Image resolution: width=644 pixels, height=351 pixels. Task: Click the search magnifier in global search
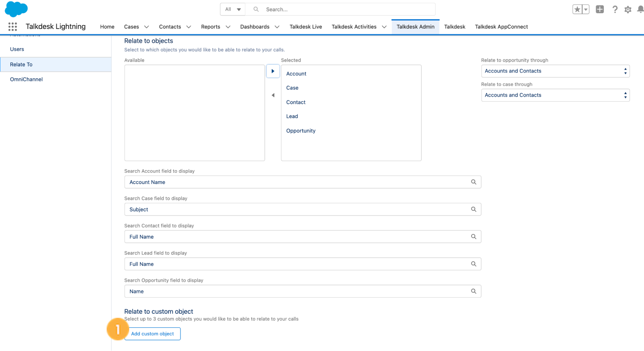pyautogui.click(x=256, y=9)
